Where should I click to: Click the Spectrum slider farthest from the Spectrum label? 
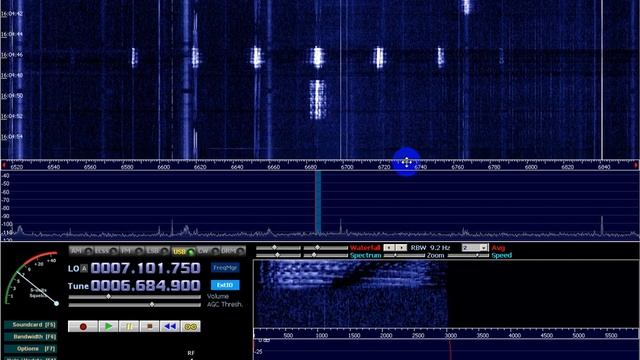[x=278, y=255]
